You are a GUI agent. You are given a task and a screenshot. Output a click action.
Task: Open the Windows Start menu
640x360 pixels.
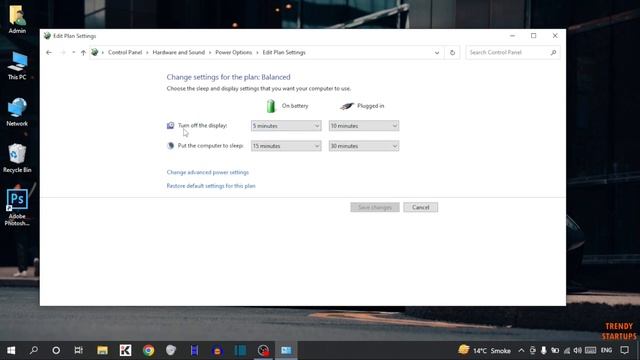11,350
